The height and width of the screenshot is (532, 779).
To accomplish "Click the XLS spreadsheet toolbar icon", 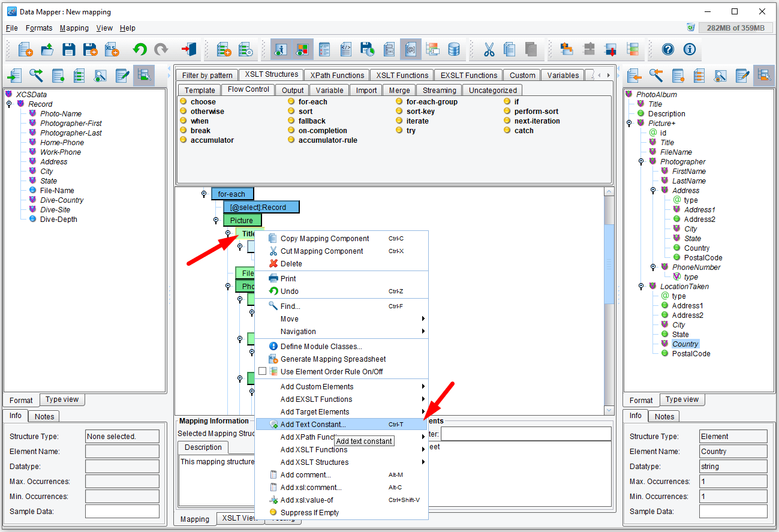I will [x=112, y=49].
